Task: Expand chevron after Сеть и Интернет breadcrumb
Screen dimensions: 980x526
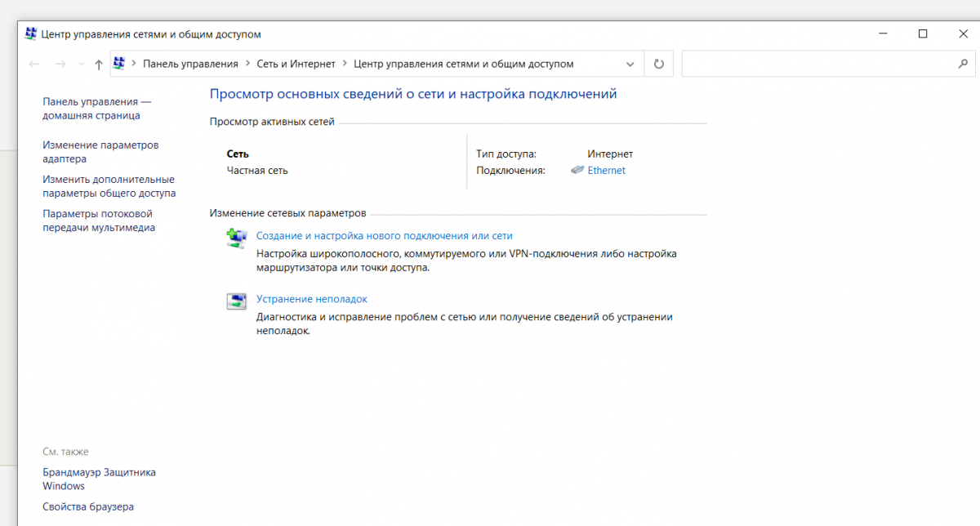Action: pyautogui.click(x=345, y=64)
